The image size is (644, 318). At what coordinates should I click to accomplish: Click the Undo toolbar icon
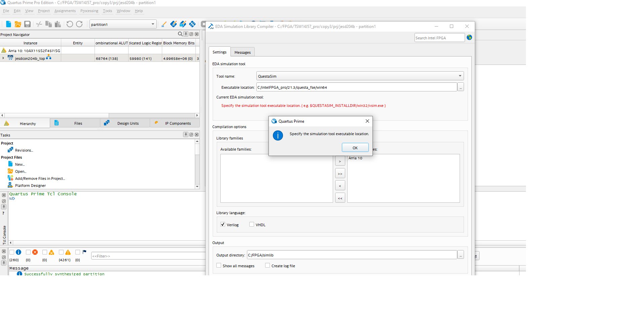click(70, 24)
